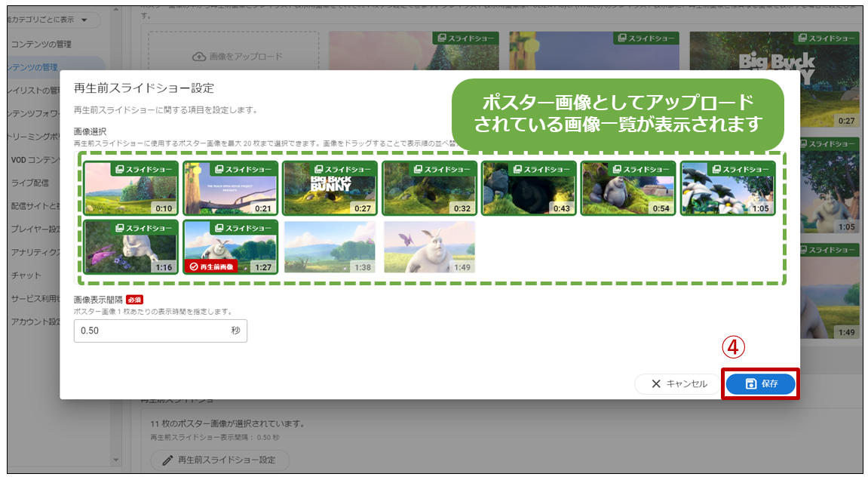The width and height of the screenshot is (868, 480).
Task: Click the 再生前画像 red badge on 1:27 thumbnail
Action: tap(211, 266)
